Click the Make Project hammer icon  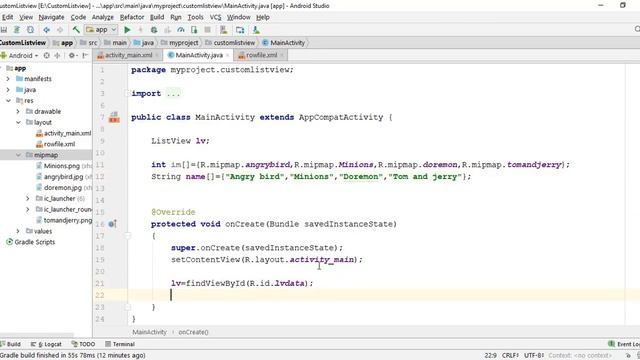[76, 30]
